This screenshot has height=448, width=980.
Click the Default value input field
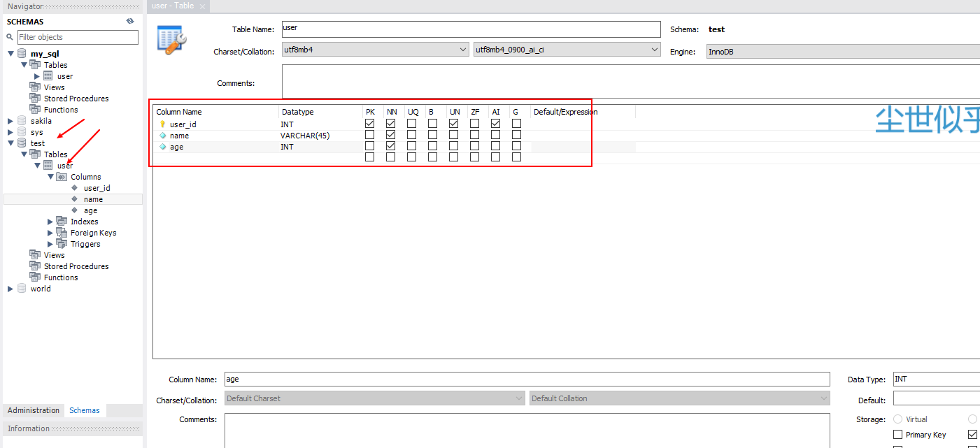(937, 398)
